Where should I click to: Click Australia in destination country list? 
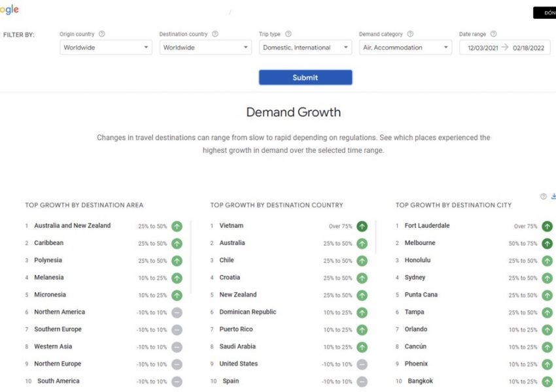232,243
